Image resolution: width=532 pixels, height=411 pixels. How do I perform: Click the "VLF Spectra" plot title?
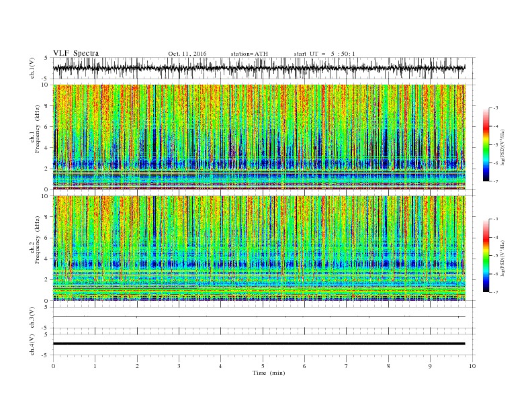coord(76,53)
